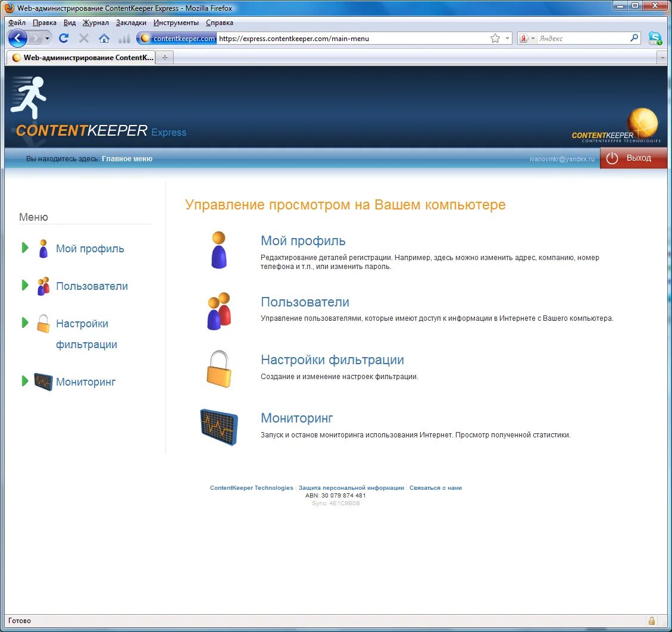Click the green arrow beside Настройки фильтрации

[x=25, y=323]
